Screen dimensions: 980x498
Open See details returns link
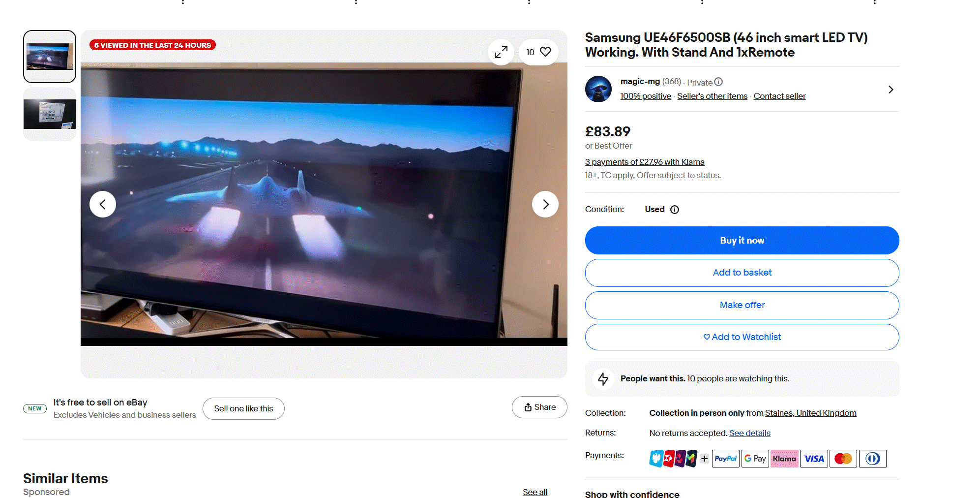(x=749, y=433)
